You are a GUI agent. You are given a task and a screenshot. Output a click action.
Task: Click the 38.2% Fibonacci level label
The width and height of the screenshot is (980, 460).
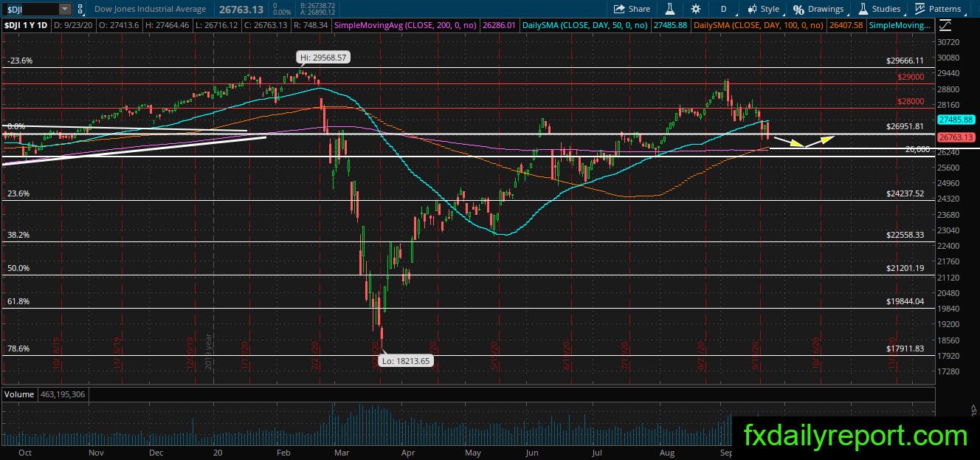click(x=18, y=235)
